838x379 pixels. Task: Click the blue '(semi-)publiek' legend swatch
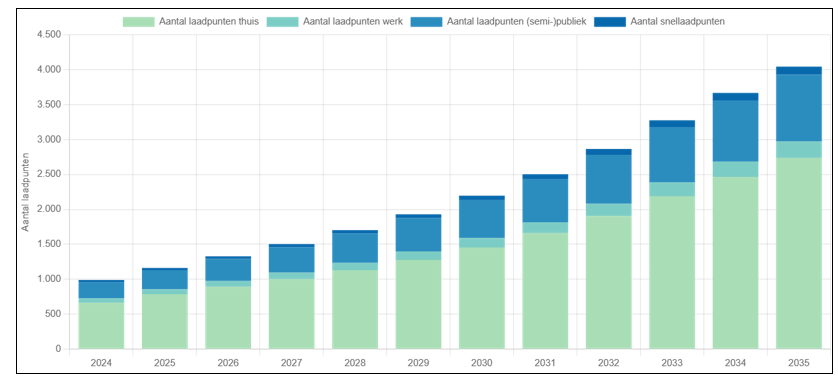426,22
